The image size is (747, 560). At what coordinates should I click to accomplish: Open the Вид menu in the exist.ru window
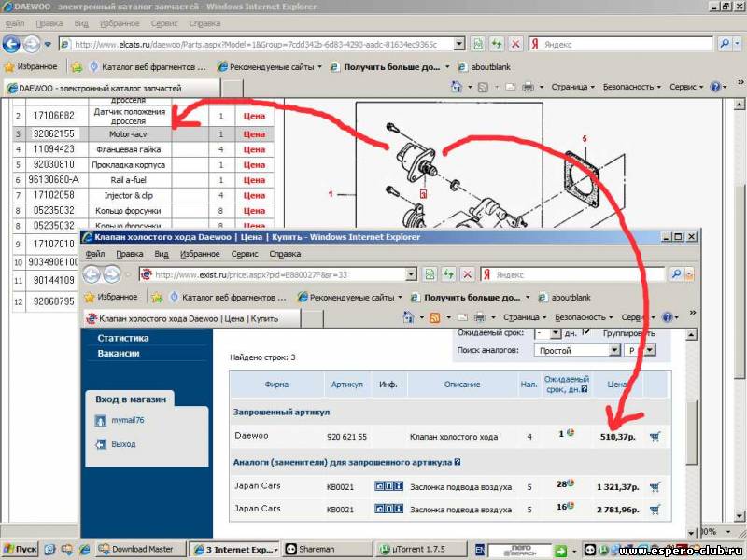pyautogui.click(x=162, y=254)
